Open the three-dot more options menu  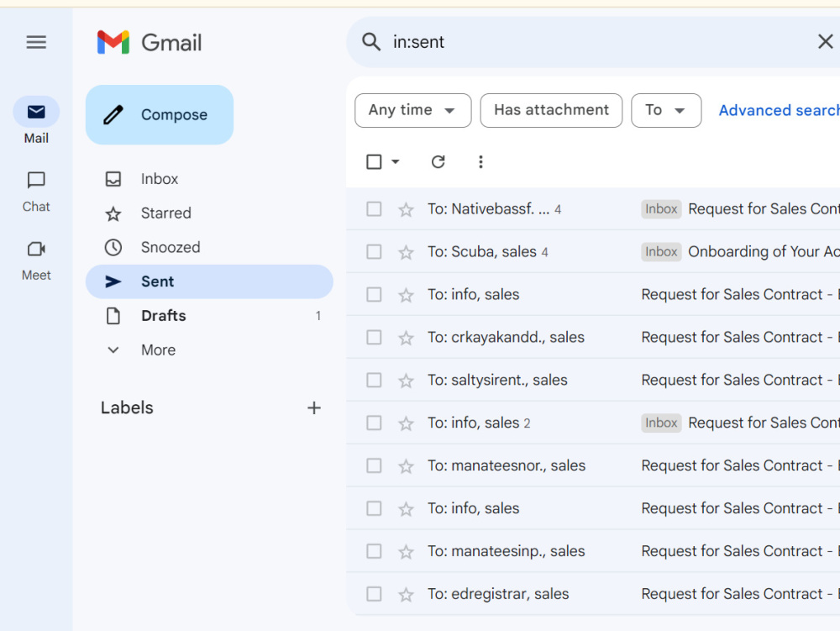coord(480,162)
